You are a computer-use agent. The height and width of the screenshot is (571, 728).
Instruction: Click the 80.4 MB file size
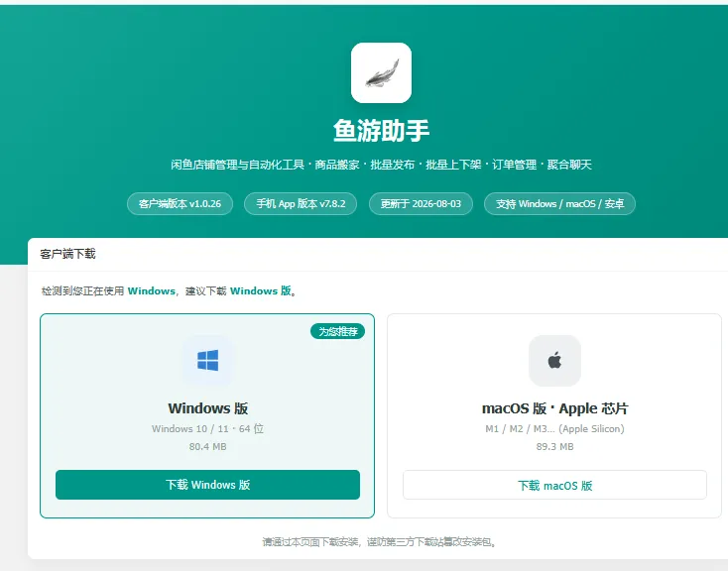[207, 446]
